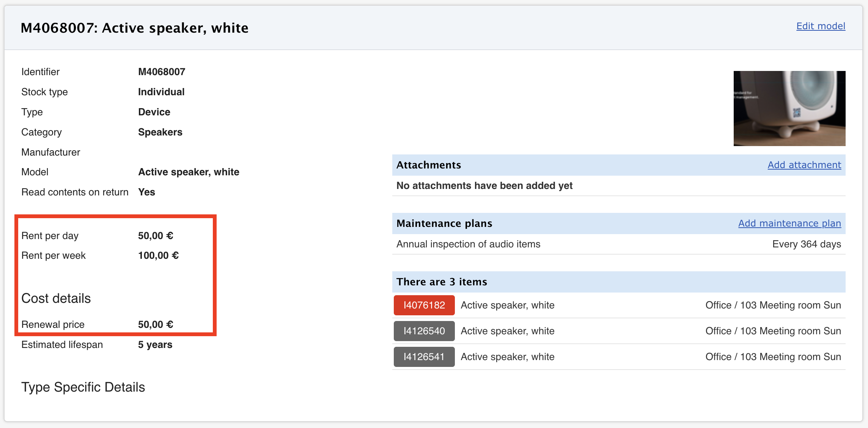Viewport: 868px width, 428px height.
Task: Click the M4068007 identifier value
Action: coord(162,72)
